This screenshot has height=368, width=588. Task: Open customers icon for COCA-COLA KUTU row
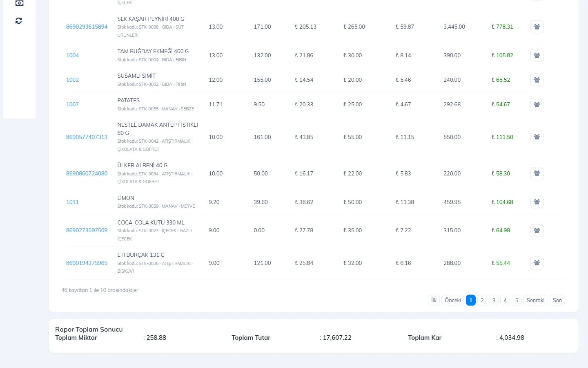pyautogui.click(x=537, y=231)
